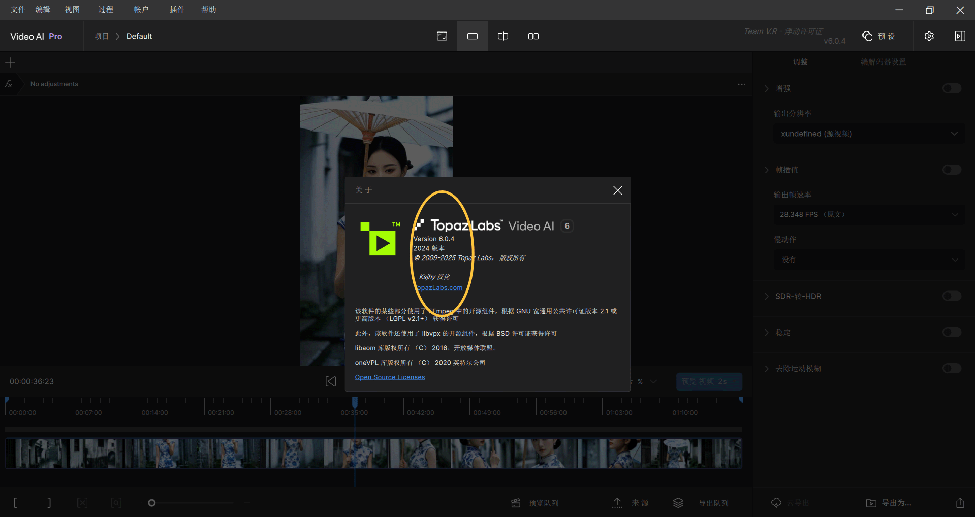Open the xundefined output resolution dropdown
Viewport: 975px width, 517px height.
point(869,134)
